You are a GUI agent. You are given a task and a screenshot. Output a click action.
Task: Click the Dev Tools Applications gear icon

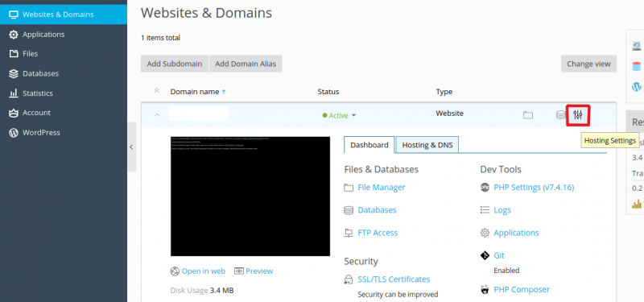pyautogui.click(x=485, y=233)
